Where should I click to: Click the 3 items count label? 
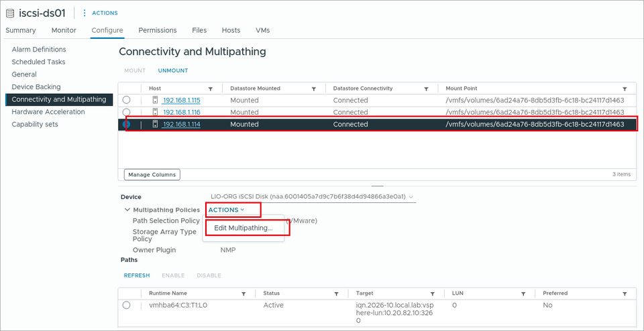click(x=621, y=174)
